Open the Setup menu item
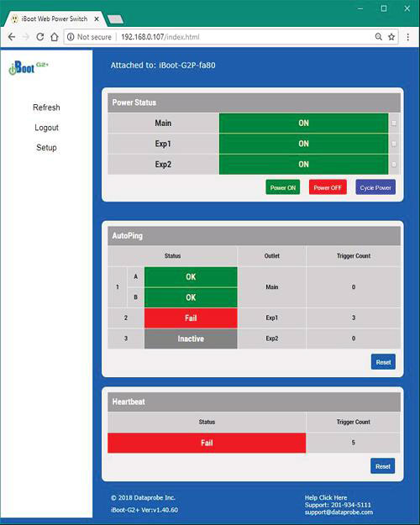The height and width of the screenshot is (525, 420). click(x=46, y=148)
